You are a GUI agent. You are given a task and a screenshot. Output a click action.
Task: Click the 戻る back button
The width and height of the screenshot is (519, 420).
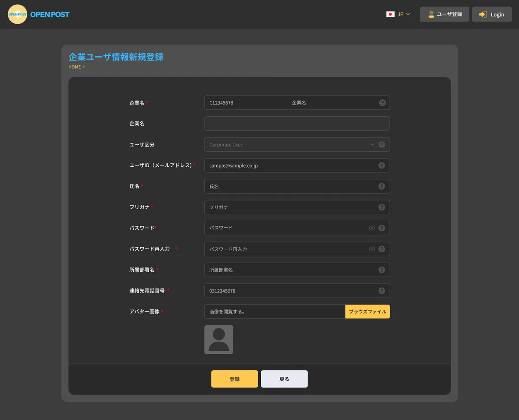coord(284,379)
